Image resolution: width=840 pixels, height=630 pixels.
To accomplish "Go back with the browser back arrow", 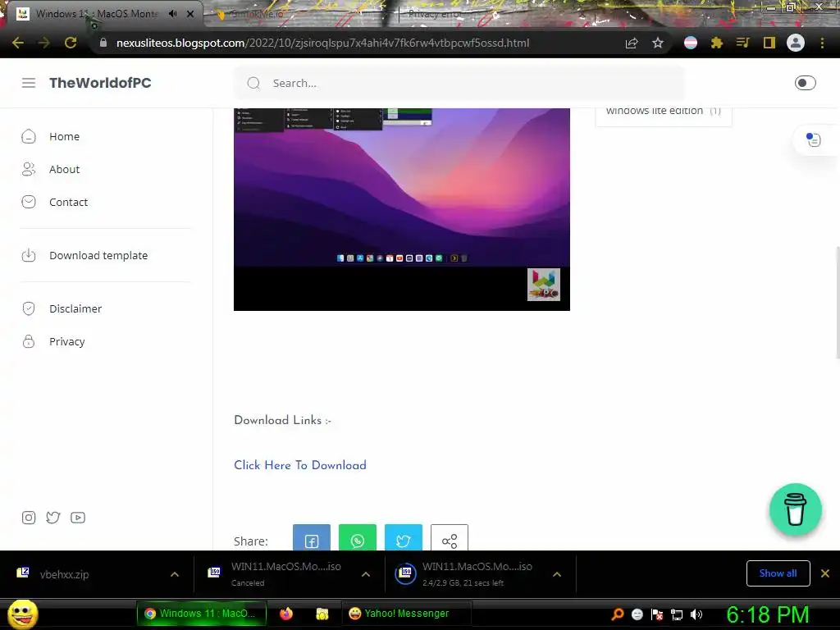I will (18, 43).
